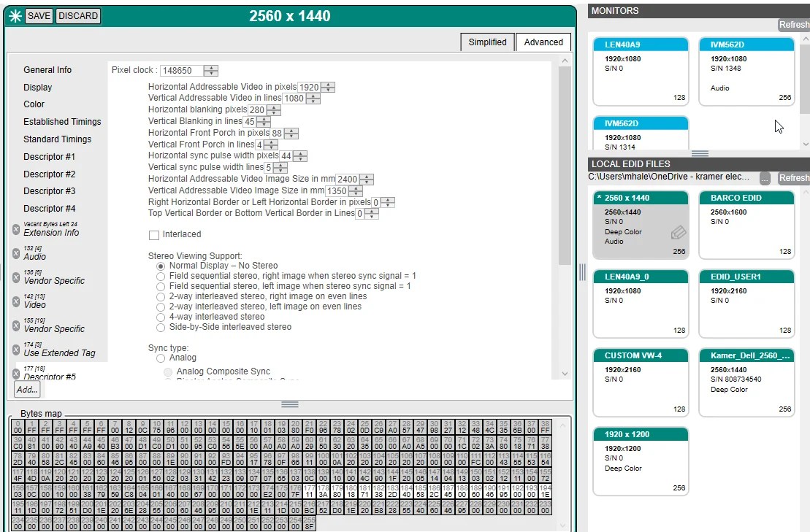Image resolution: width=810 pixels, height=532 pixels.
Task: Select field sequential stereo, right image option
Action: click(161, 277)
